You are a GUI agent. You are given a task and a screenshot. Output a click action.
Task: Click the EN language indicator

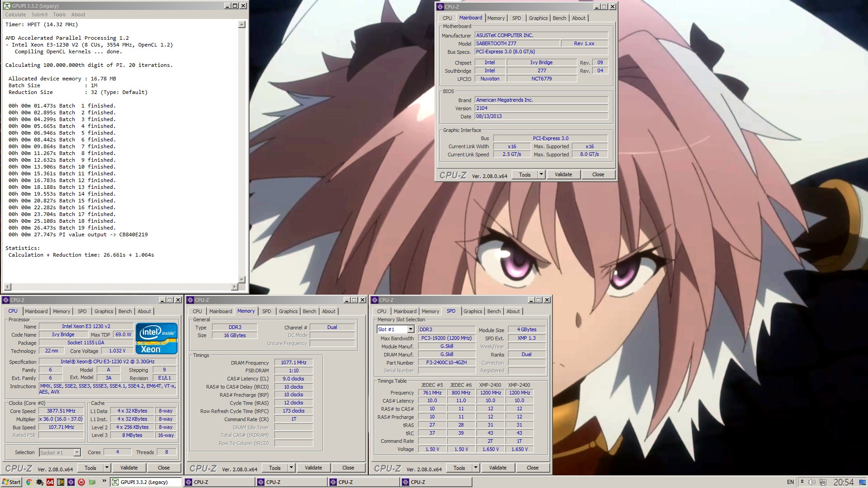coord(790,482)
